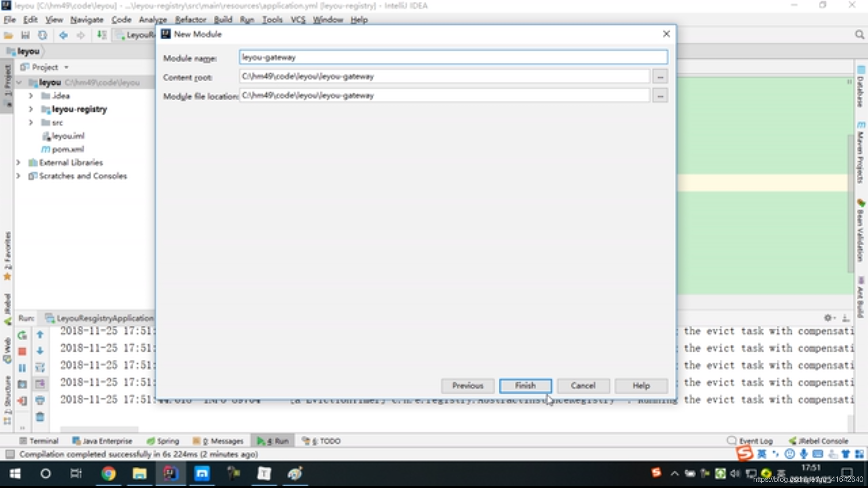868x488 pixels.
Task: Open the Code menu
Action: (121, 19)
